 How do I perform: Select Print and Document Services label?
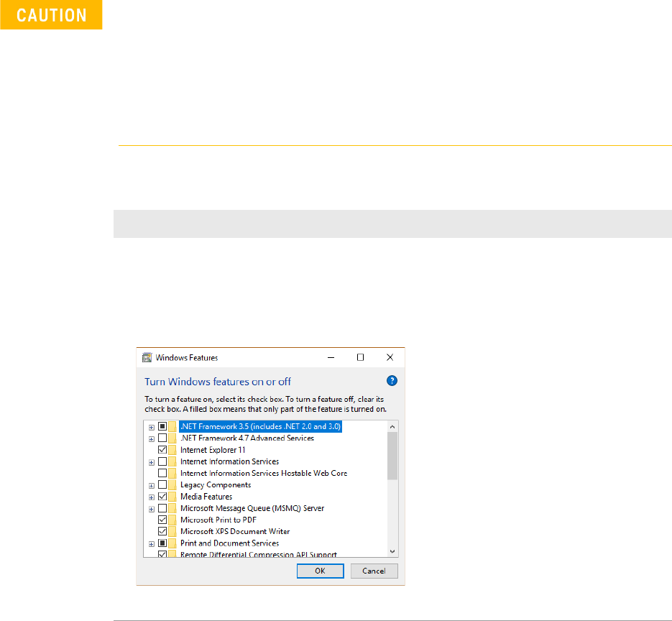coord(230,543)
